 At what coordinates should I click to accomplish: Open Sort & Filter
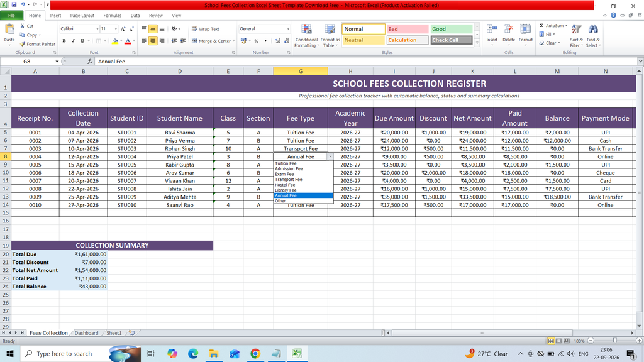click(x=576, y=36)
